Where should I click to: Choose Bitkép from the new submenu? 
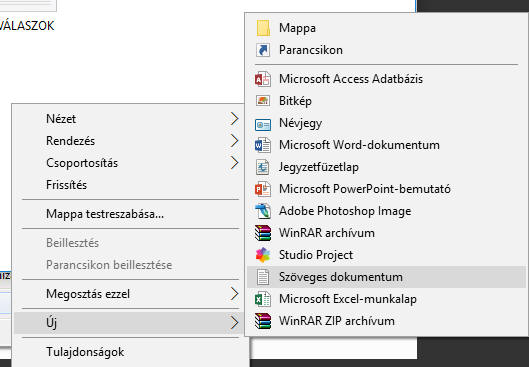click(386, 101)
